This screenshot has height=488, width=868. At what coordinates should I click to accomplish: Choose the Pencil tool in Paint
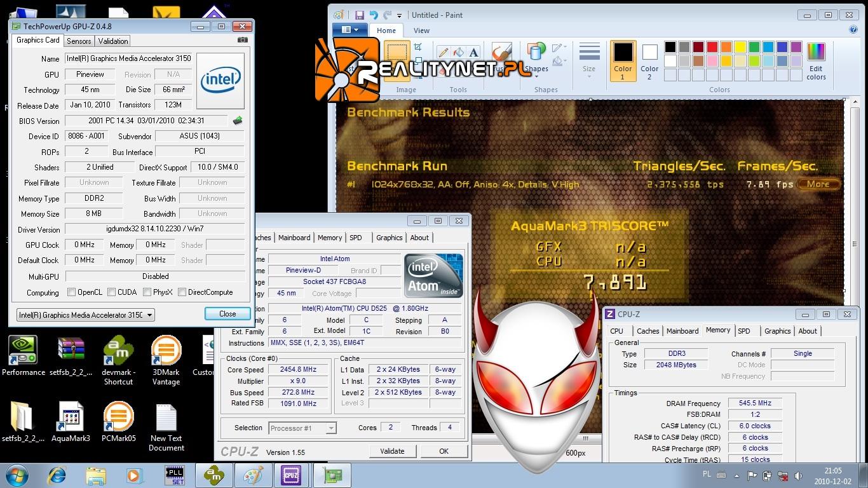point(444,53)
